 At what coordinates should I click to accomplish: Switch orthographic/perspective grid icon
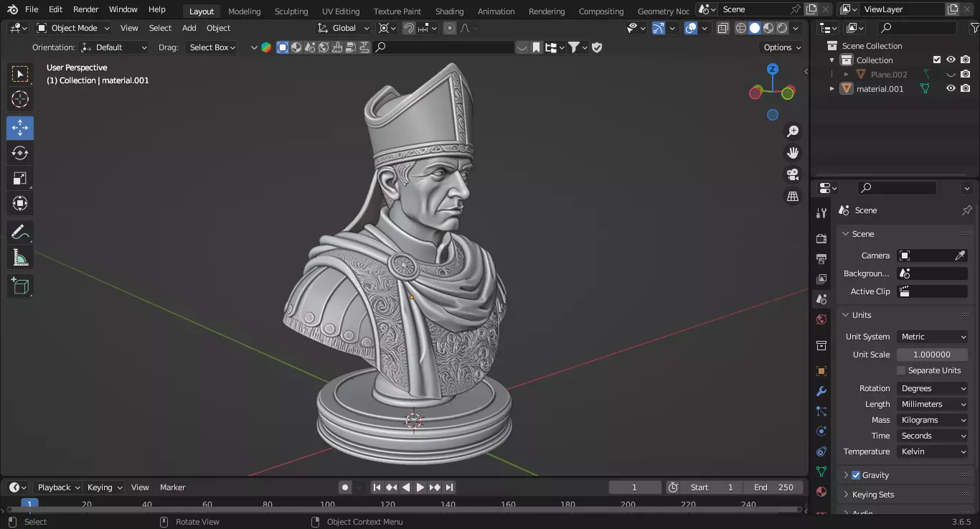(x=793, y=196)
